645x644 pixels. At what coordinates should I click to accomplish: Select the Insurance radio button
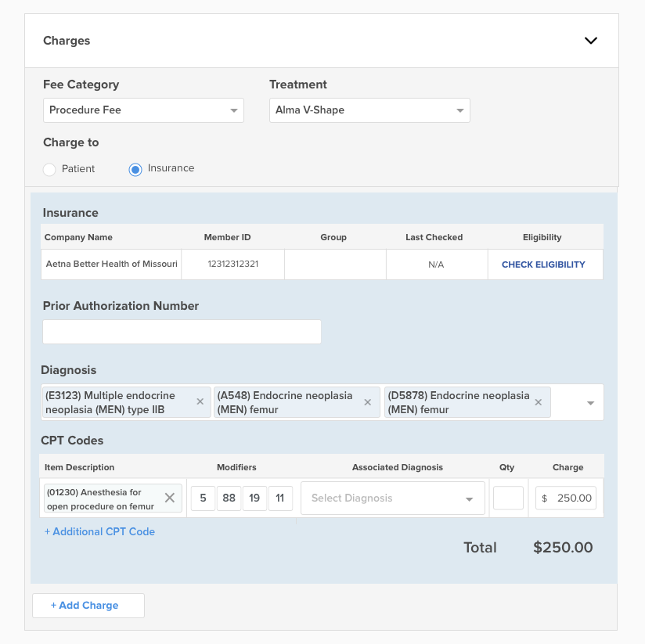(135, 170)
